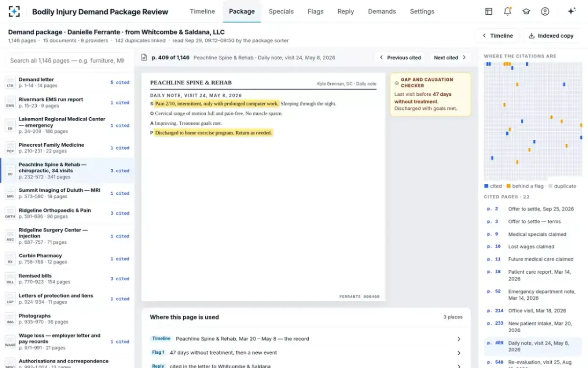Click the Gap and Causation Checker icon
The height and width of the screenshot is (368, 588).
point(396,82)
